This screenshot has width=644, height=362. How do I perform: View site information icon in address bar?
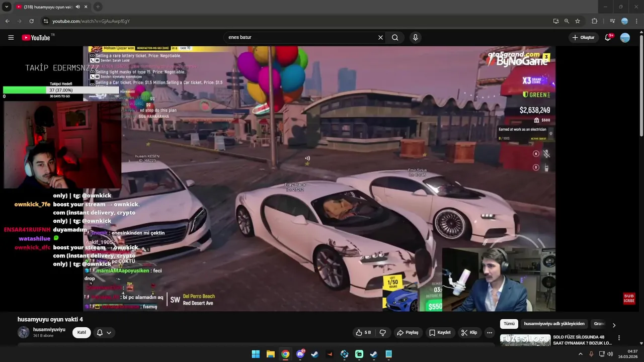[45, 21]
